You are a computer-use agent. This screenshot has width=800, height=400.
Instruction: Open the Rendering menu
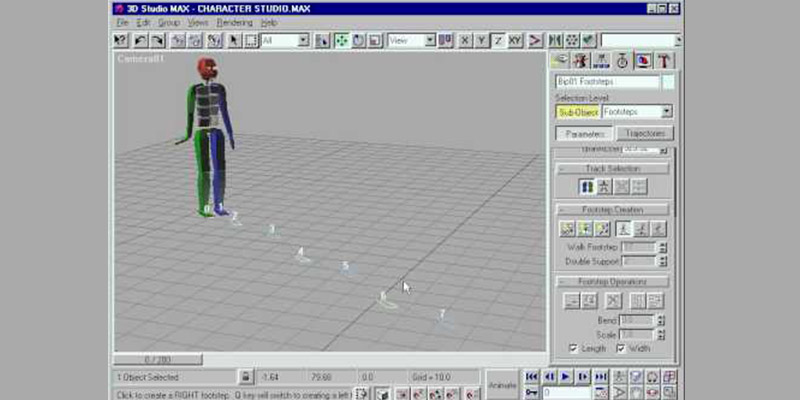[x=234, y=22]
